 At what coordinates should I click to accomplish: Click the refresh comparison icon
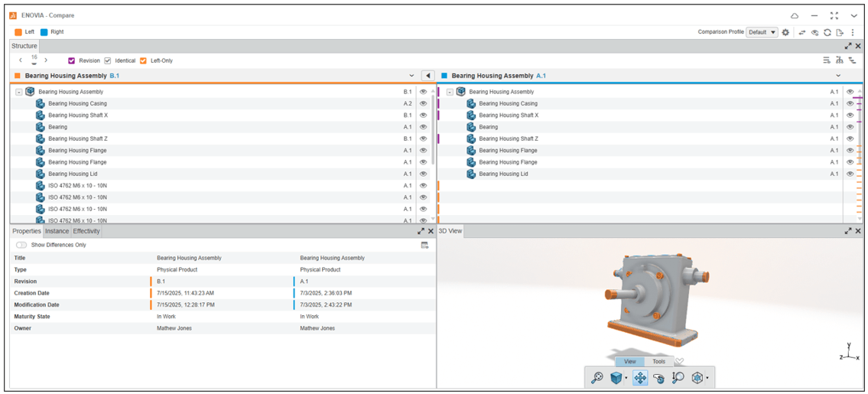pos(827,32)
